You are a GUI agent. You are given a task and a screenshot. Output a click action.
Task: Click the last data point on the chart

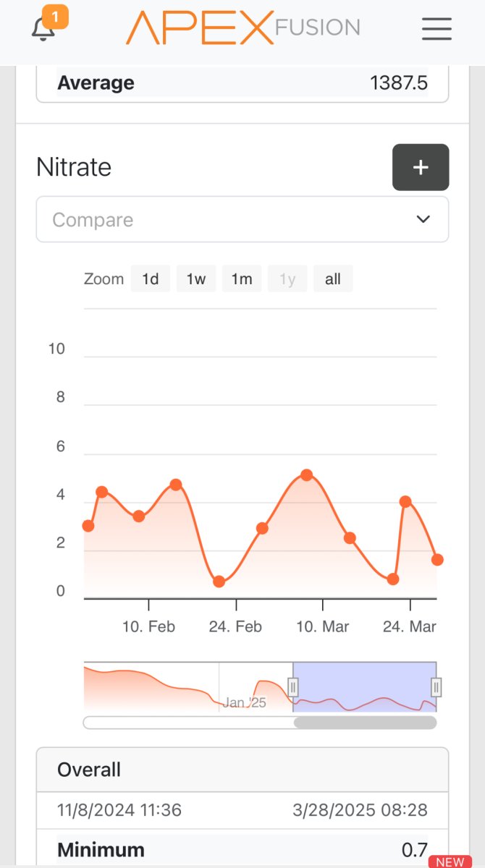[437, 560]
